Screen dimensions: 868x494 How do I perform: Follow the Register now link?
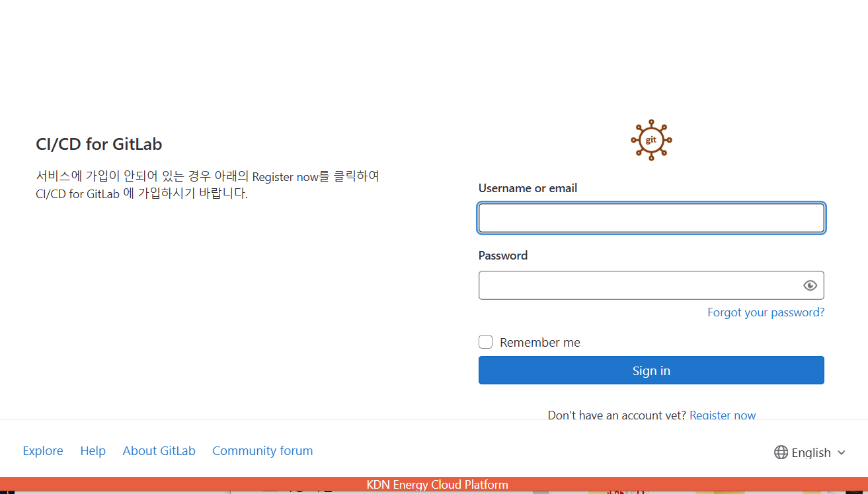(x=723, y=415)
